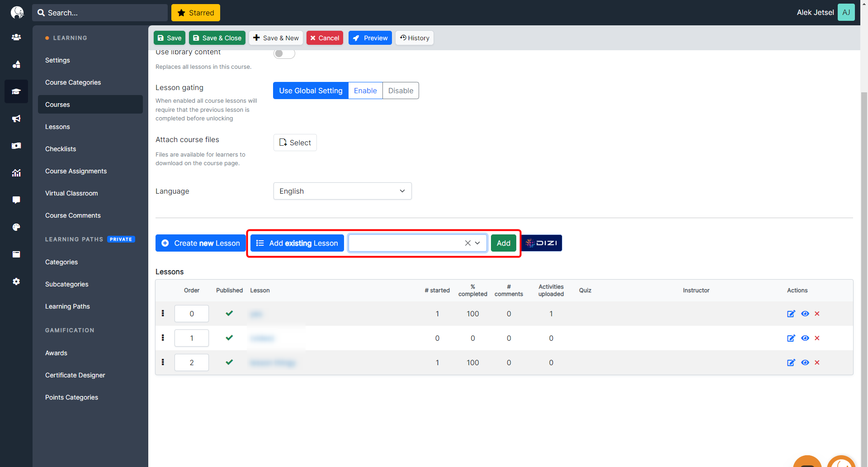The width and height of the screenshot is (868, 467).
Task: Click the DIZI logo button
Action: [x=542, y=243]
